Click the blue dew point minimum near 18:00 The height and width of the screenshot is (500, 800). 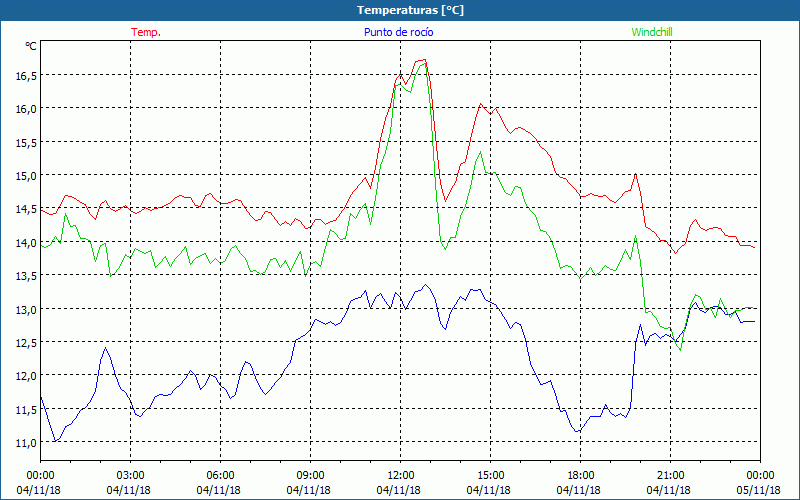click(578, 432)
